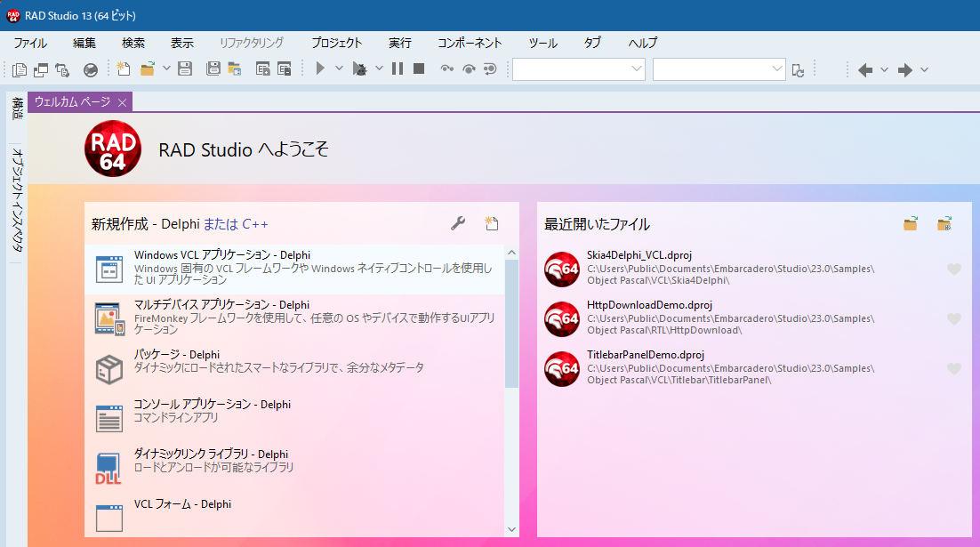Screen dimensions: 980x547
Task: Close the ウェルカム ページ tab
Action: coord(123,102)
